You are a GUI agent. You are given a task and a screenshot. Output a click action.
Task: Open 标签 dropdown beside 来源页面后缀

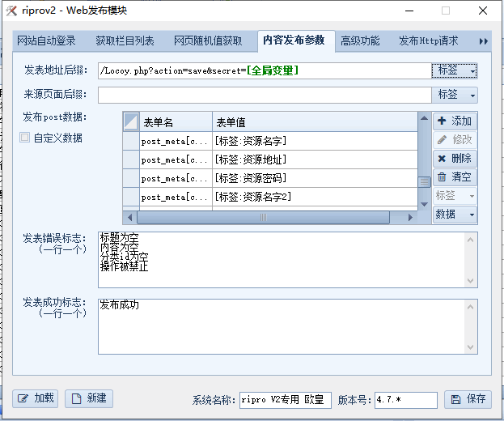(455, 95)
